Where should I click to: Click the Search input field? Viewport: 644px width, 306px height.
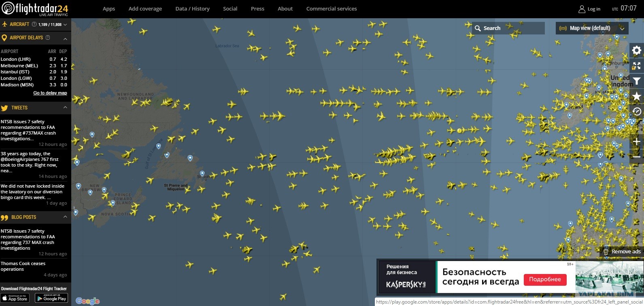508,28
